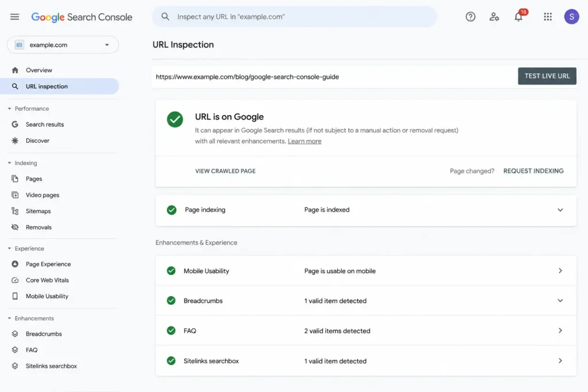
Task: Click VIEW CRAWLED PAGE
Action: tap(225, 171)
